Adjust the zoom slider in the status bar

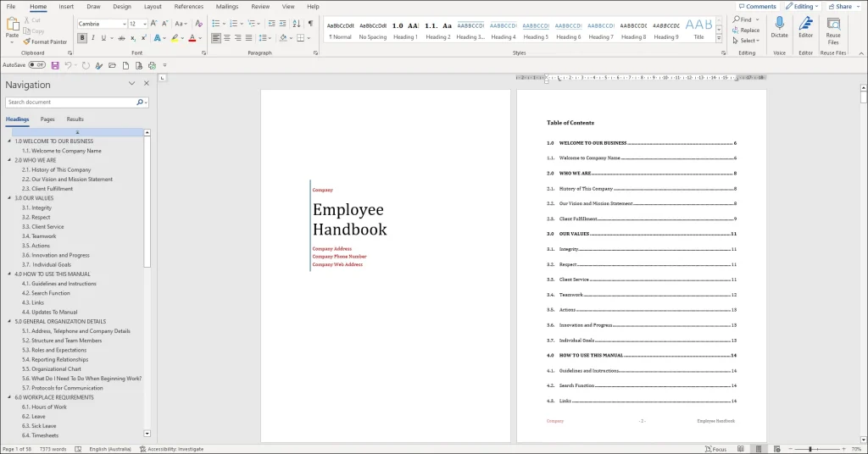point(810,449)
